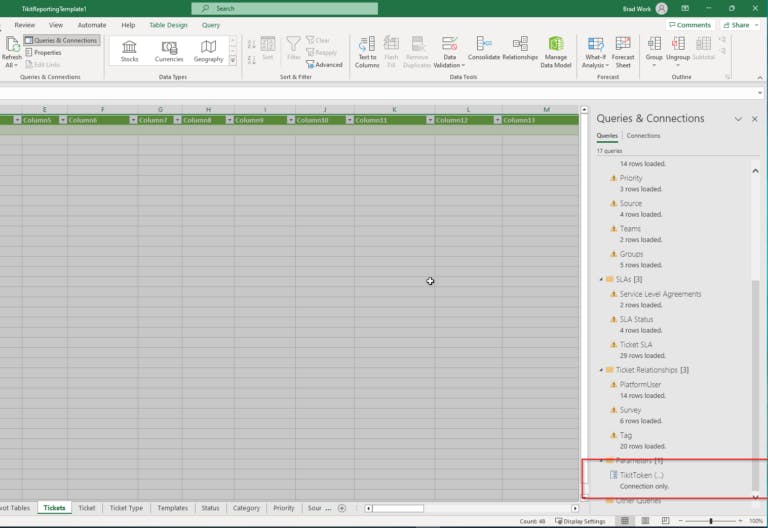
Task: Switch to the Ticket Type sheet
Action: (x=126, y=508)
